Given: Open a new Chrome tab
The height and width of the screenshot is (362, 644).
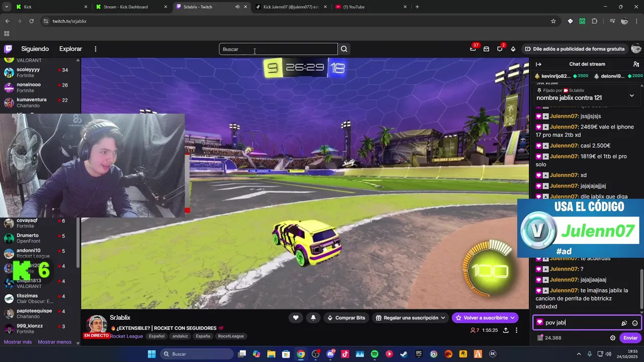Looking at the screenshot, I should (x=417, y=7).
